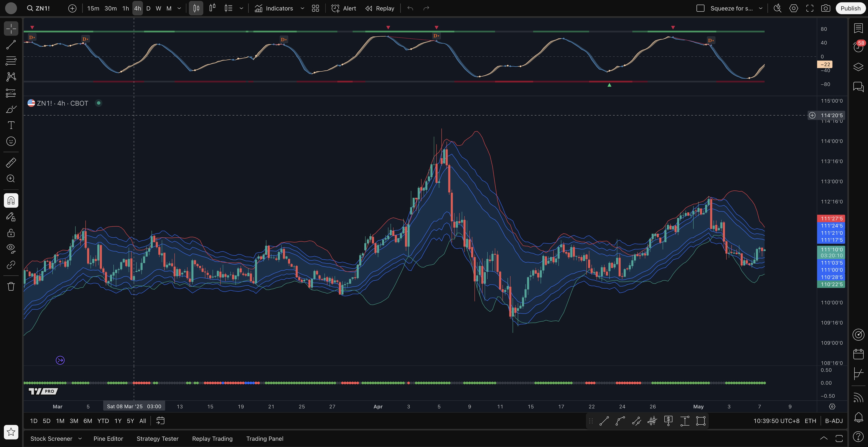Screen dimensions: 868x447
Task: Expand the Squeeze for s... layout dropdown
Action: (760, 8)
